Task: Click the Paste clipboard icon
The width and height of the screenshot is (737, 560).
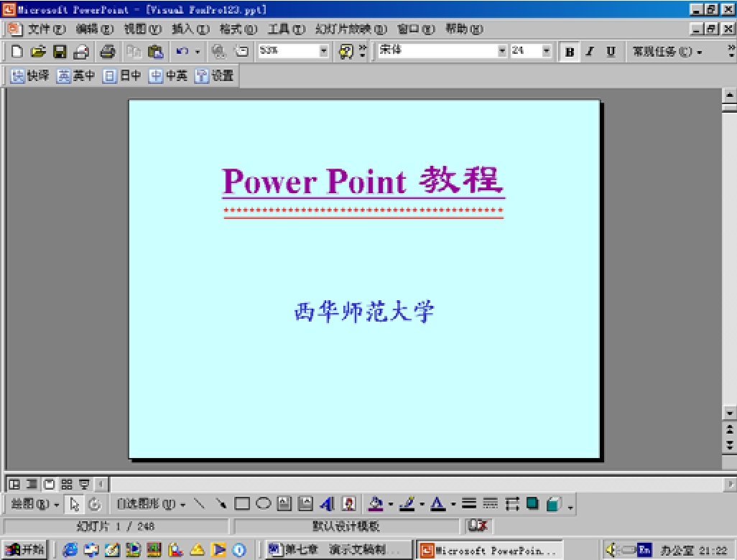Action: tap(156, 51)
